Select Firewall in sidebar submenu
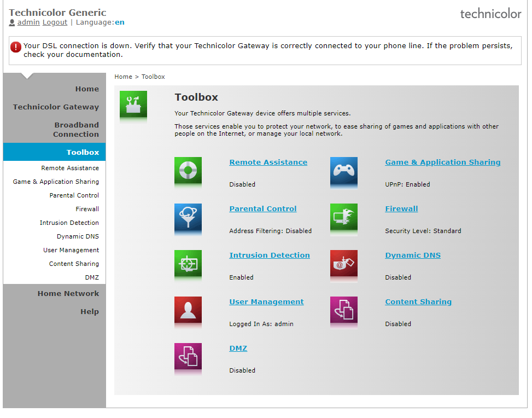 (x=87, y=209)
